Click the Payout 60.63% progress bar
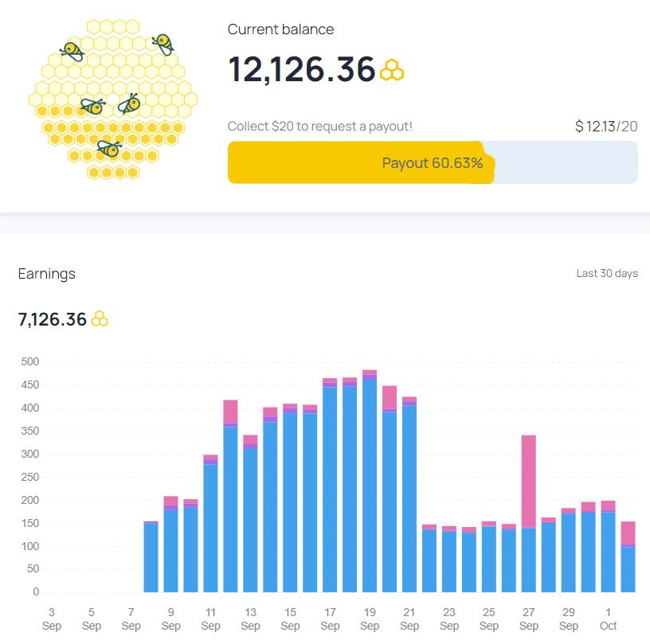 point(433,163)
